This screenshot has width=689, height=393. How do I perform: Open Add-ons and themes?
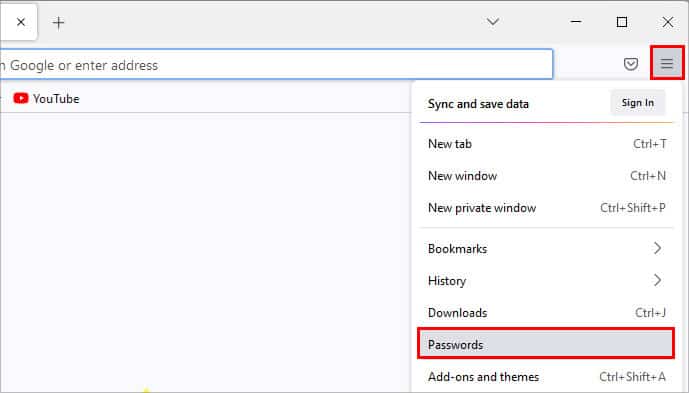(546, 377)
